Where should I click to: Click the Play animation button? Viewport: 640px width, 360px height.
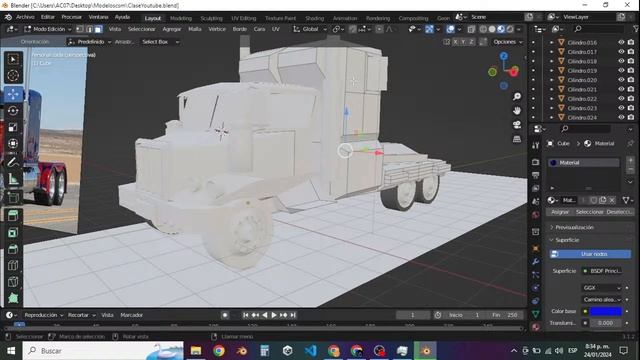(x=274, y=315)
